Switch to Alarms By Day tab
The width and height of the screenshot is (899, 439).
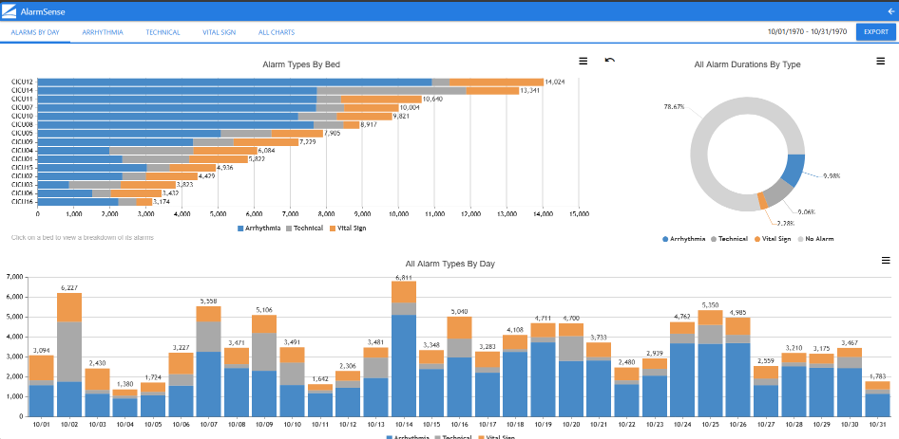(x=35, y=33)
